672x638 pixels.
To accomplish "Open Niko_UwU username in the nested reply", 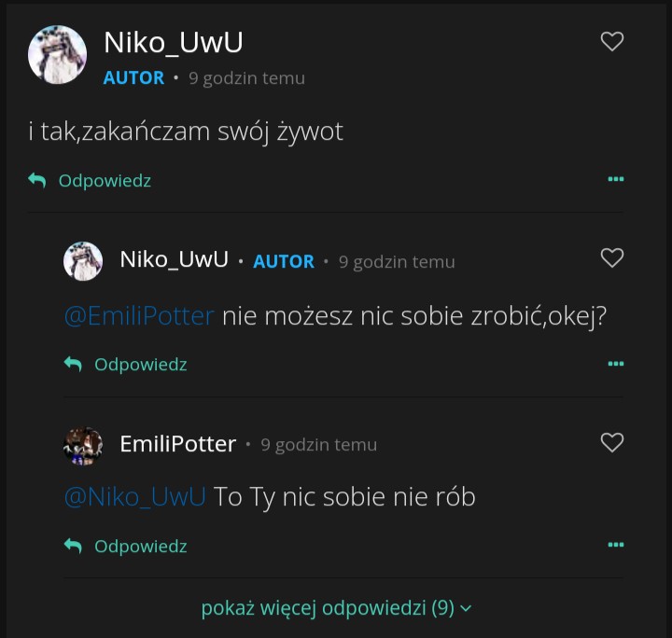I will (174, 259).
